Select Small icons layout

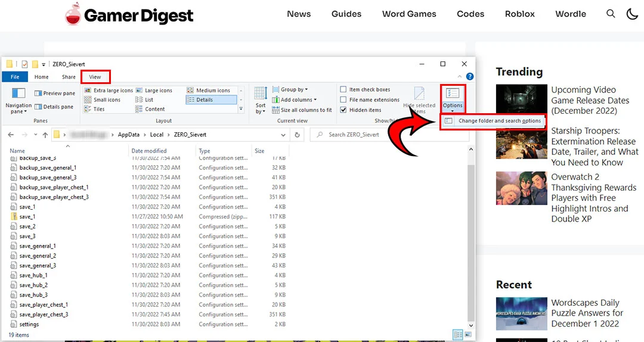click(103, 100)
